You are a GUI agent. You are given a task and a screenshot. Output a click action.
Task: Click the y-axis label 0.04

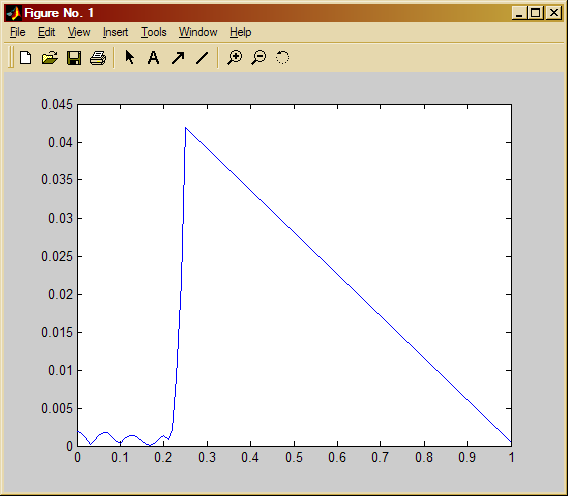(x=60, y=142)
